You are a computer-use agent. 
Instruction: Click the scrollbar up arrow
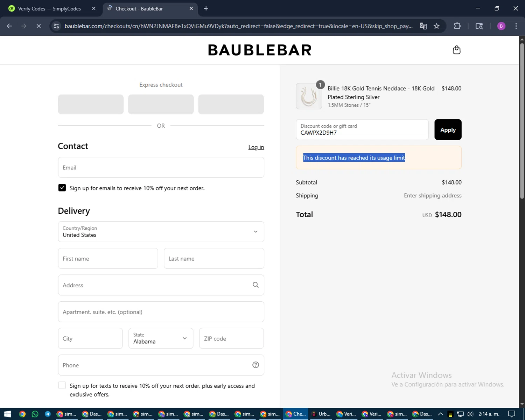522,39
